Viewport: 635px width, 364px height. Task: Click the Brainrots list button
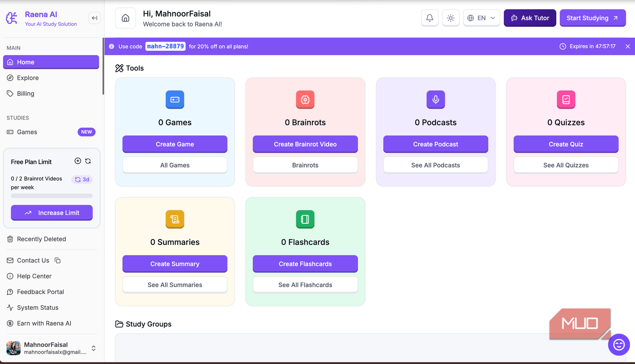tap(305, 165)
